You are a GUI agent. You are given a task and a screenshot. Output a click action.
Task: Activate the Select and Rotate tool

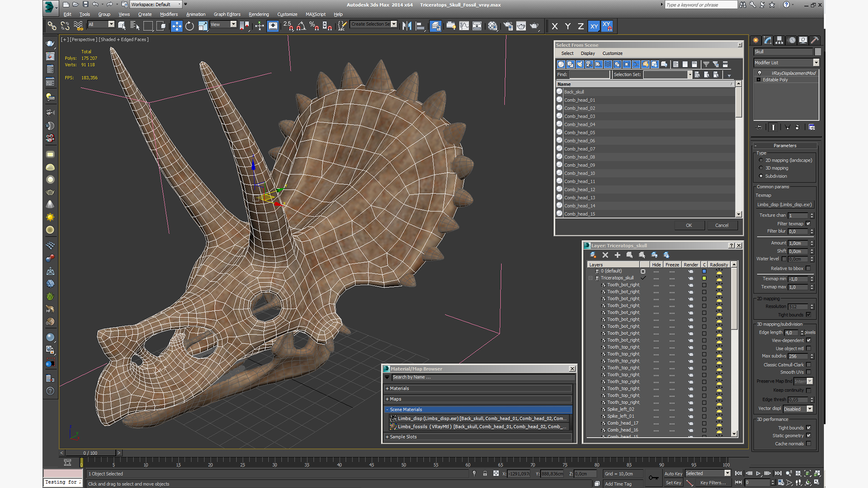pos(189,26)
